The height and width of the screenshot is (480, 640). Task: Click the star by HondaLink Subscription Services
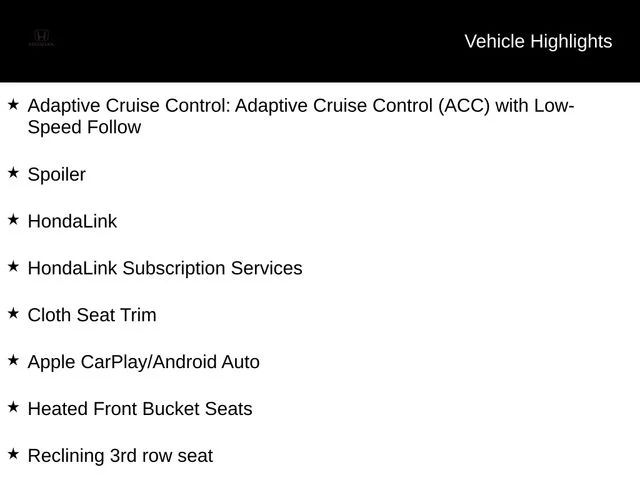pos(13,267)
